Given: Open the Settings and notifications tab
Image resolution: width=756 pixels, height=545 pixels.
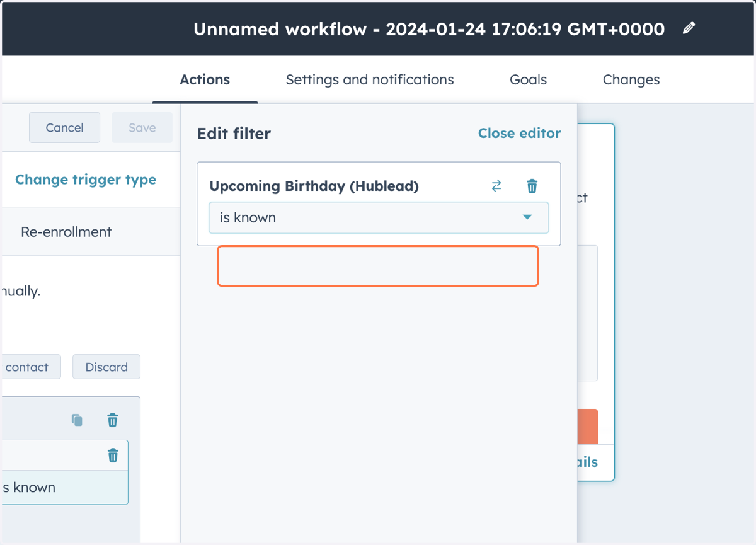Looking at the screenshot, I should (x=370, y=79).
